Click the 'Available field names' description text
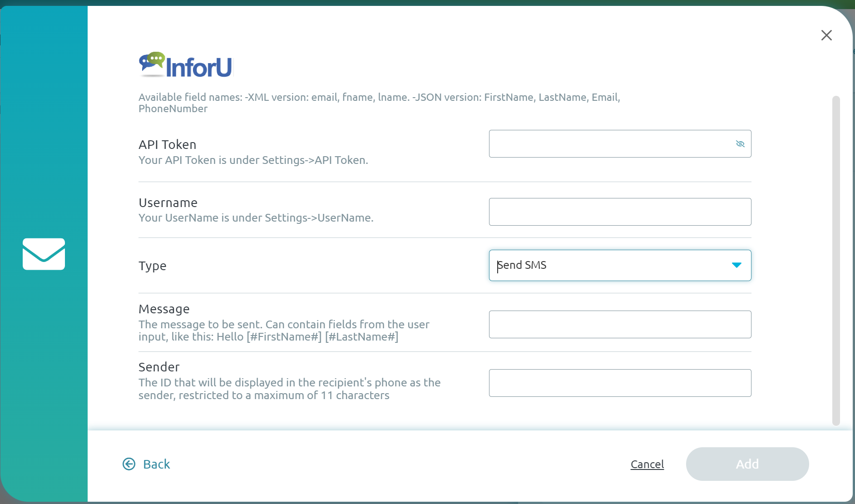Image resolution: width=855 pixels, height=504 pixels. pos(379,103)
